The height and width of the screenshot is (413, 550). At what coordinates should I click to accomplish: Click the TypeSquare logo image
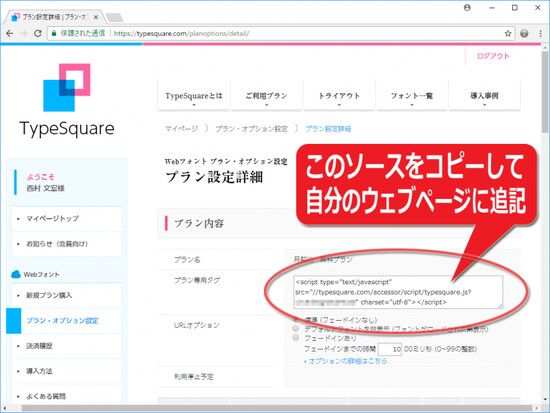pyautogui.click(x=67, y=100)
